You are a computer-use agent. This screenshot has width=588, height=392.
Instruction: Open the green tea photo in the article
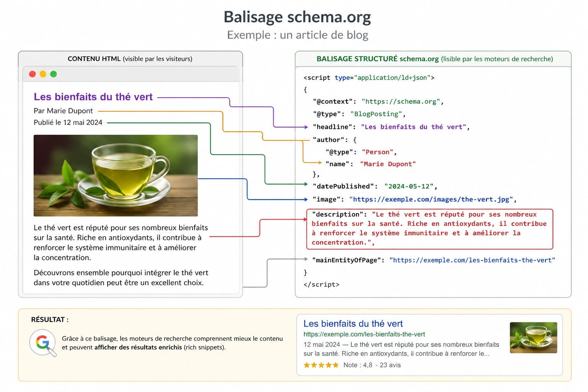[116, 175]
